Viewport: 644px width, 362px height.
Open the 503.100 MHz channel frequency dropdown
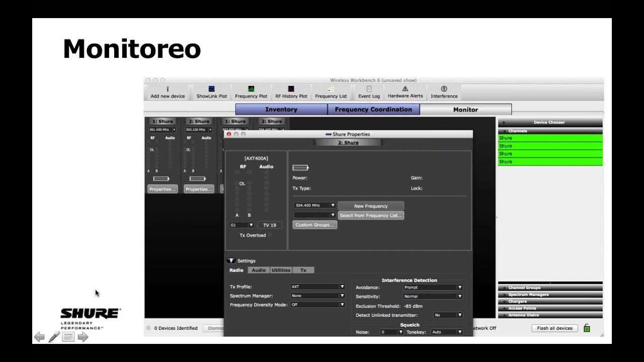pyautogui.click(x=198, y=130)
